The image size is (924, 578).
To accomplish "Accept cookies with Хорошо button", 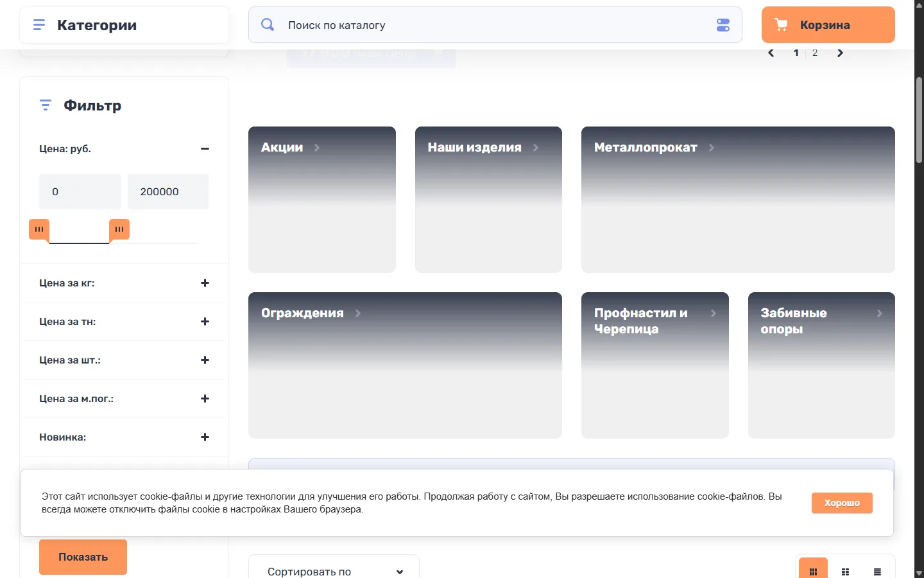I will click(x=842, y=503).
